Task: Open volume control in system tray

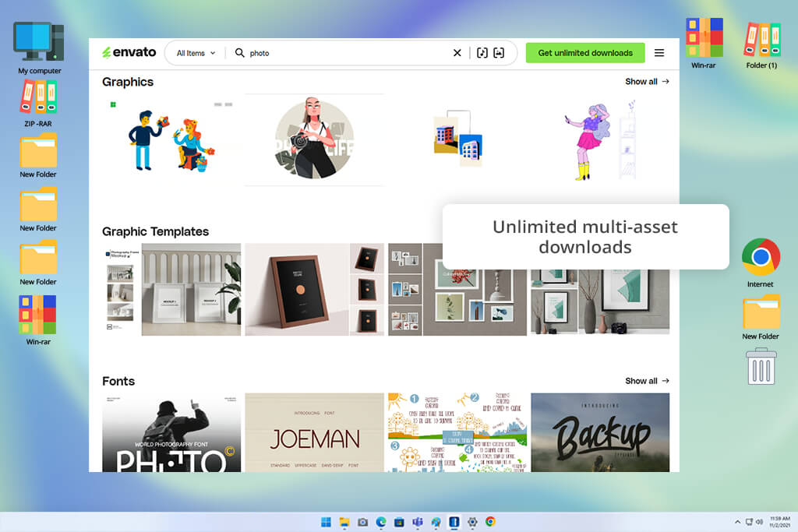Action: click(759, 522)
